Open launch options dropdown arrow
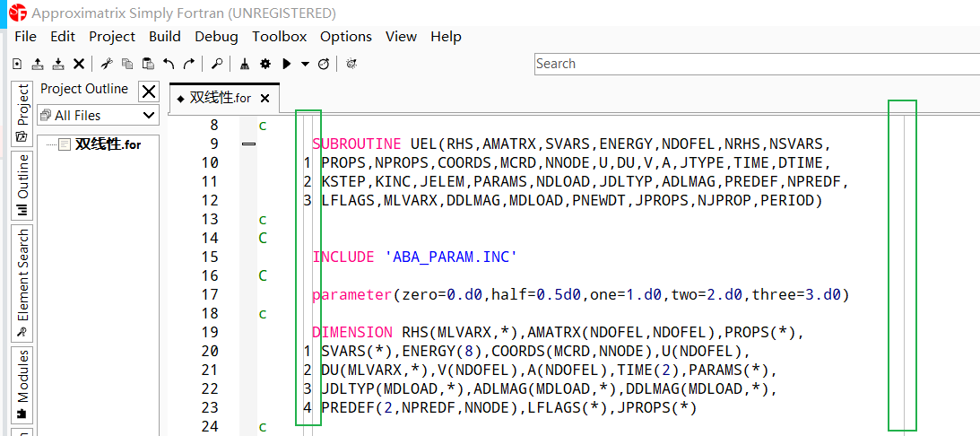Viewport: 980px width, 436px height. click(x=305, y=63)
